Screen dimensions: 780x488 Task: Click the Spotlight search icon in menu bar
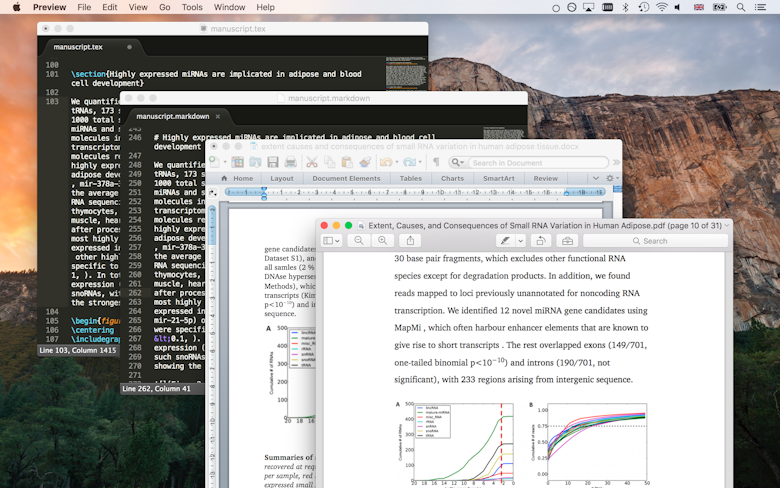pyautogui.click(x=741, y=7)
